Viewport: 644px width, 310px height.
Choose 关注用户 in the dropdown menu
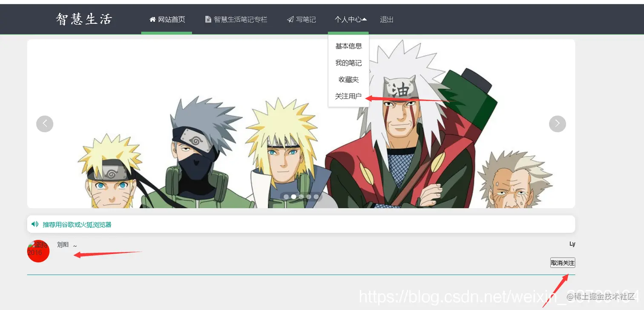pyautogui.click(x=348, y=96)
